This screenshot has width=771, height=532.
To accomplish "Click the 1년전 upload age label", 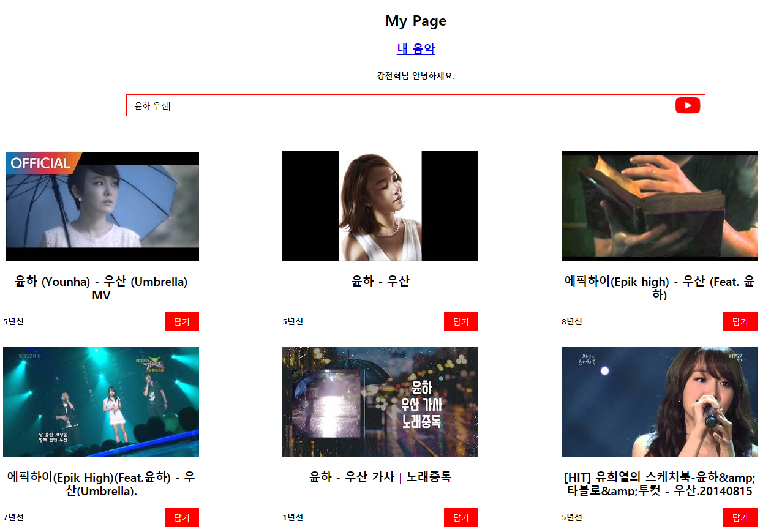I will (x=293, y=517).
